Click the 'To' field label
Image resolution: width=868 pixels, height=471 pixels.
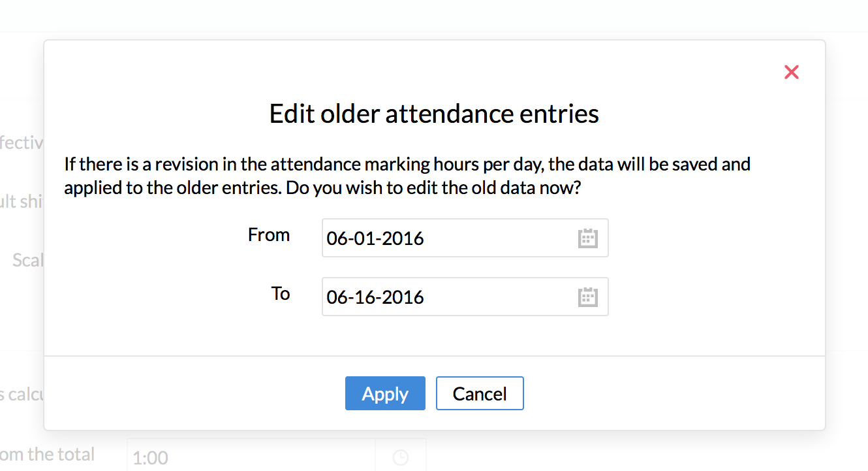(281, 293)
